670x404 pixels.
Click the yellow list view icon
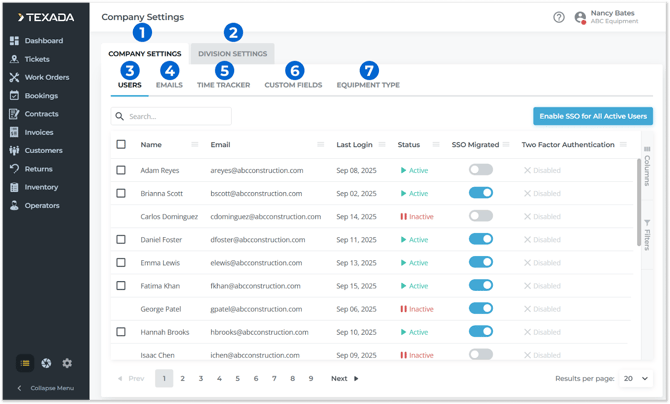25,363
